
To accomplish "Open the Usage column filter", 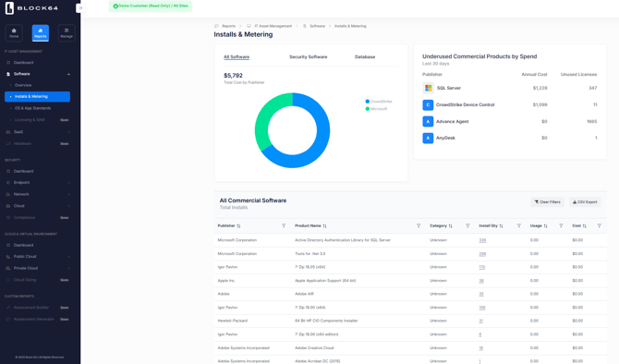I will 561,225.
